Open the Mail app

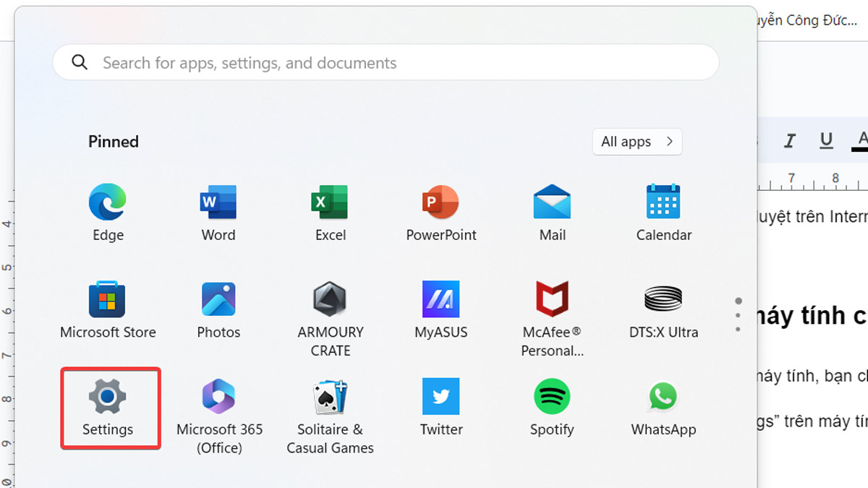click(x=552, y=202)
